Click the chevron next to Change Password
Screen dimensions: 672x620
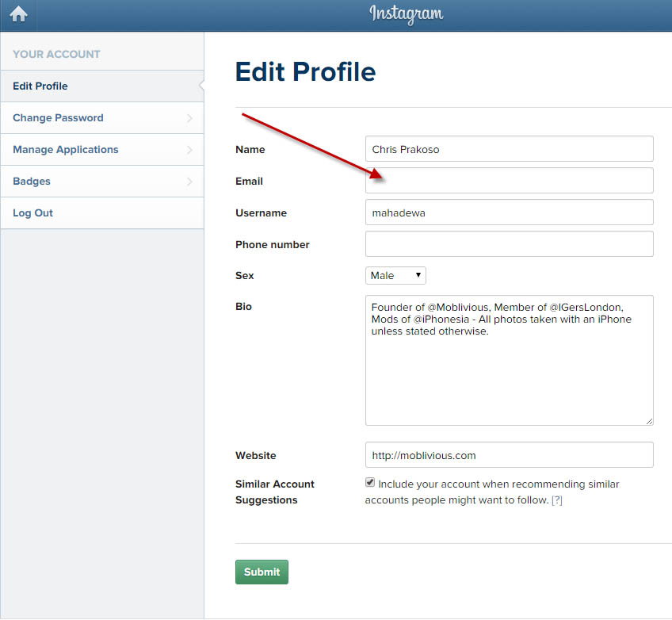[189, 118]
